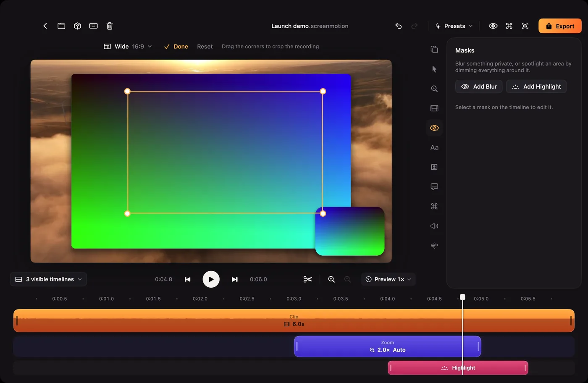Export the recording

[x=560, y=26]
